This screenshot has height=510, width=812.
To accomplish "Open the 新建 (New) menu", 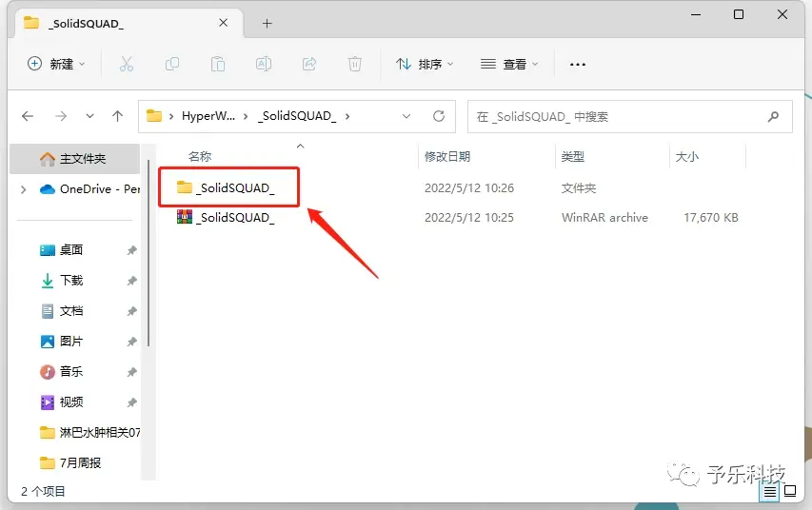I will point(56,64).
